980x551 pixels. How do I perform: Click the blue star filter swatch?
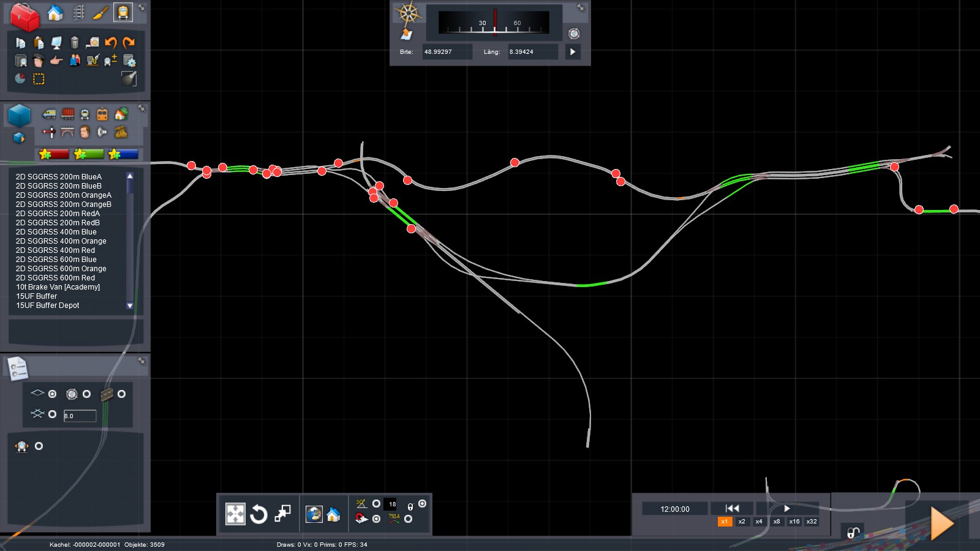coord(123,154)
